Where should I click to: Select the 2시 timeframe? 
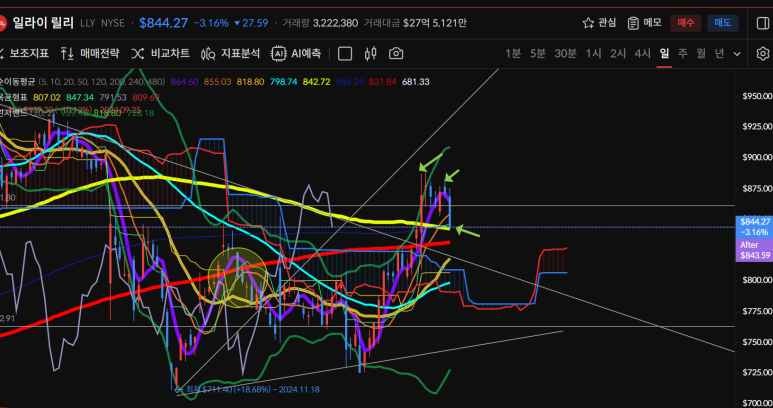click(618, 53)
